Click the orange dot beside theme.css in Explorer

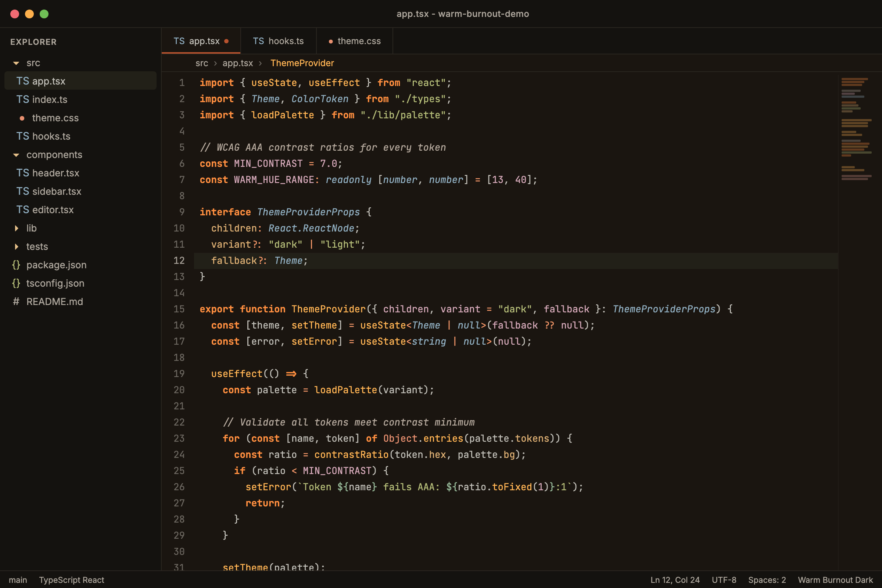21,118
